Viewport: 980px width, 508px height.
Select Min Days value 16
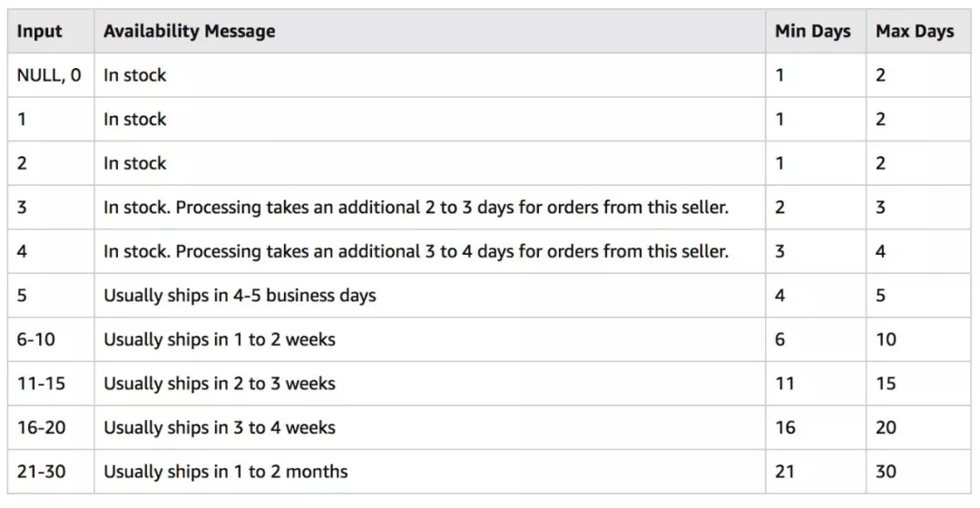784,427
